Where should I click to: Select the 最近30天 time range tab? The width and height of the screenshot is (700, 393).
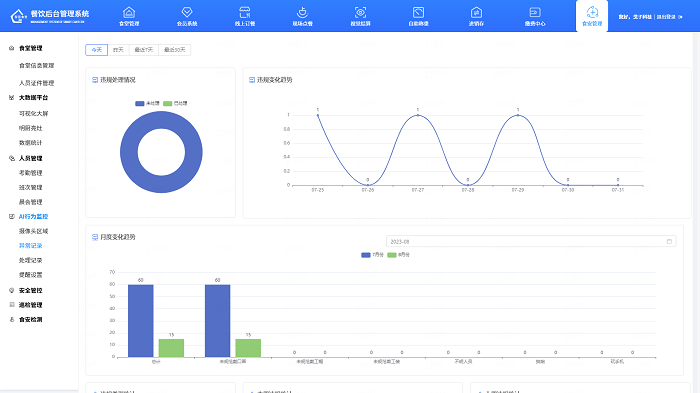tap(175, 50)
